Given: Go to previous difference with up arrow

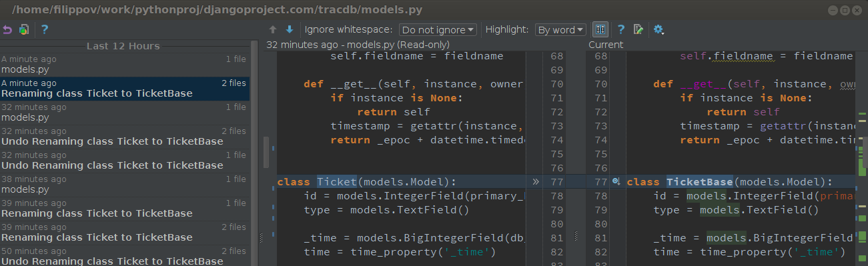Looking at the screenshot, I should (273, 29).
